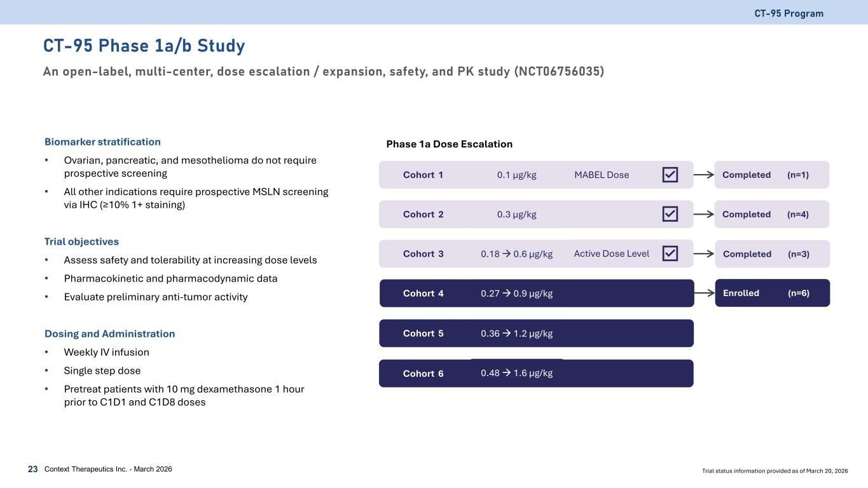Image resolution: width=868 pixels, height=488 pixels.
Task: Click the Dosing and Administration heading
Action: point(109,334)
